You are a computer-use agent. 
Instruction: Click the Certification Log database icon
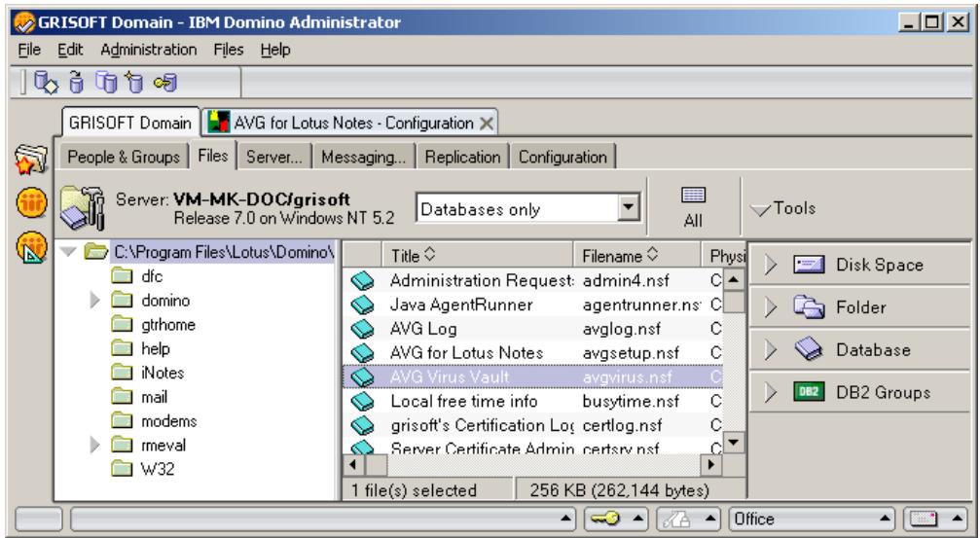click(362, 425)
